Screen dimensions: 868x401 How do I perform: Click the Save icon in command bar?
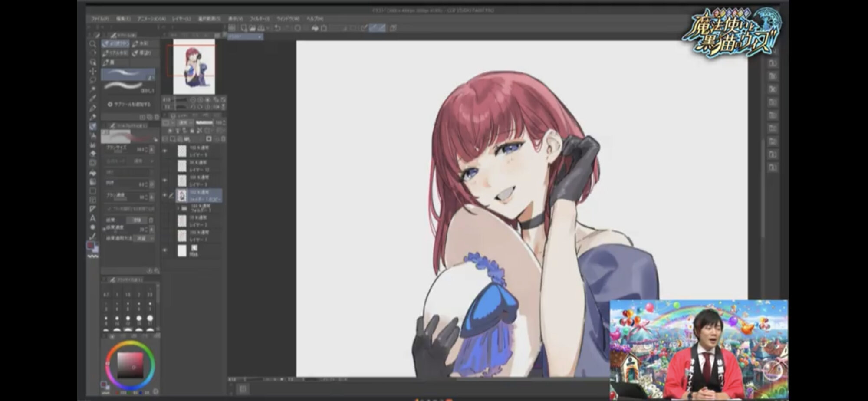(x=260, y=28)
